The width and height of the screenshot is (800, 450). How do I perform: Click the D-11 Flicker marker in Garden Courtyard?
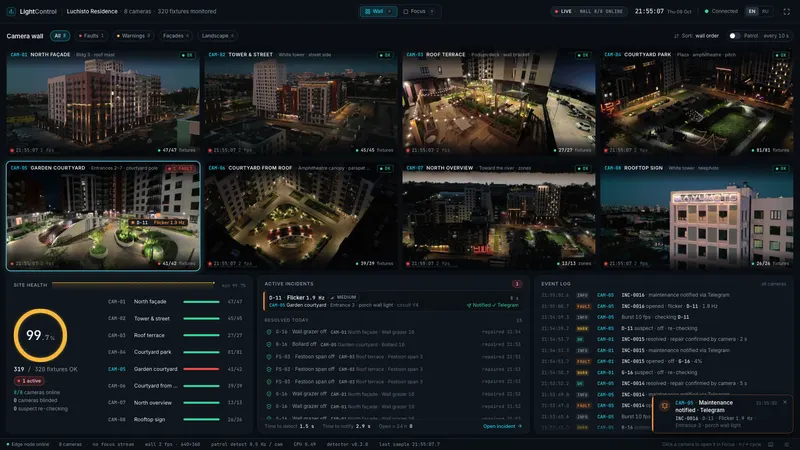158,222
